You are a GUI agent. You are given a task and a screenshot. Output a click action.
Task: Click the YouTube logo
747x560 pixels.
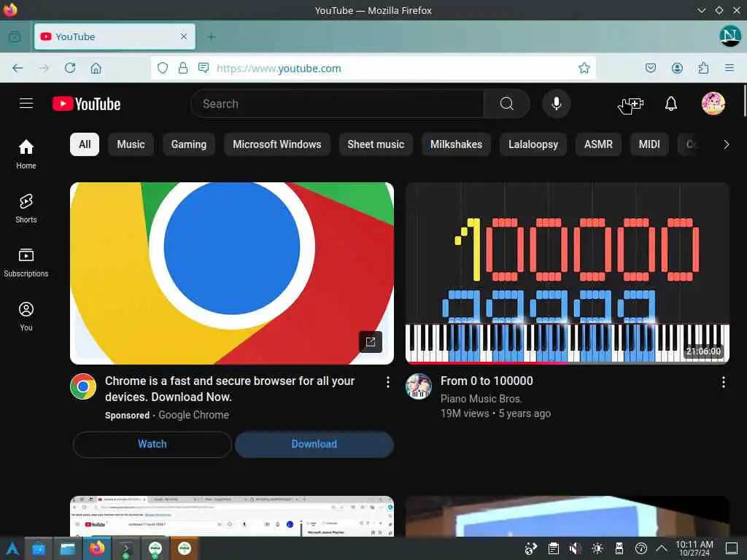(86, 104)
